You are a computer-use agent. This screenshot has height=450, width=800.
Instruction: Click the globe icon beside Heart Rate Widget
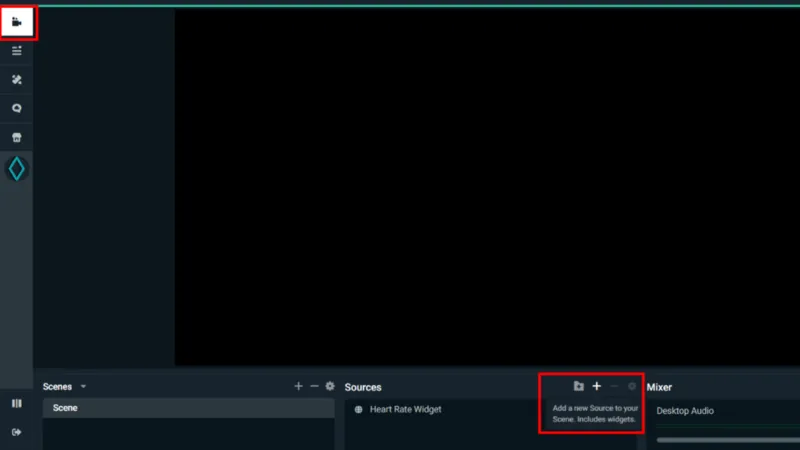tap(359, 409)
